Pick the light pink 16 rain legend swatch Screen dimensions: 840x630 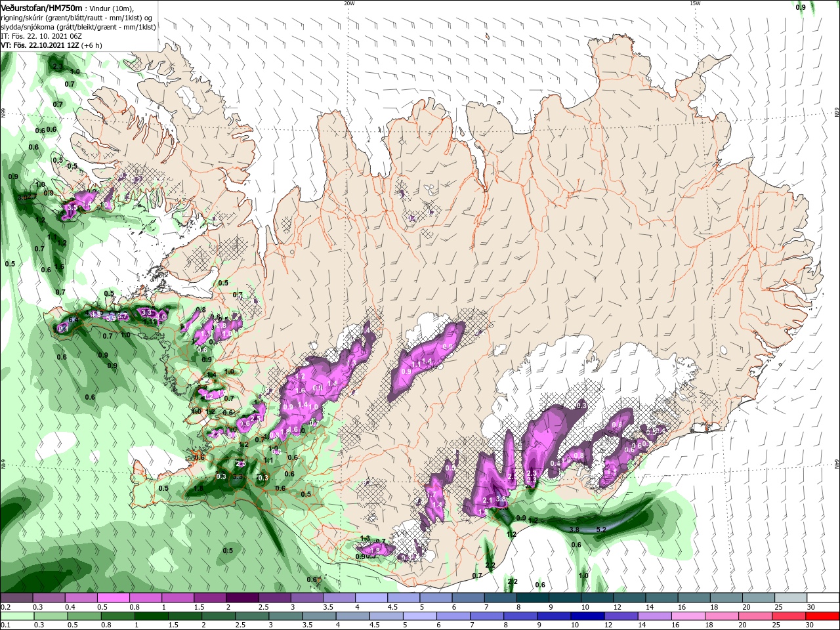(x=688, y=616)
